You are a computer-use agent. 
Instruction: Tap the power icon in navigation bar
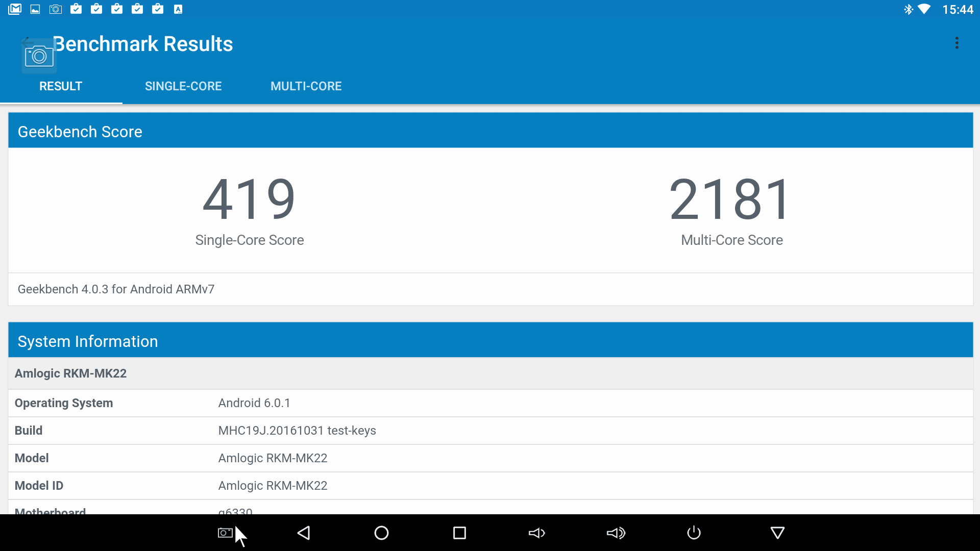pyautogui.click(x=694, y=533)
